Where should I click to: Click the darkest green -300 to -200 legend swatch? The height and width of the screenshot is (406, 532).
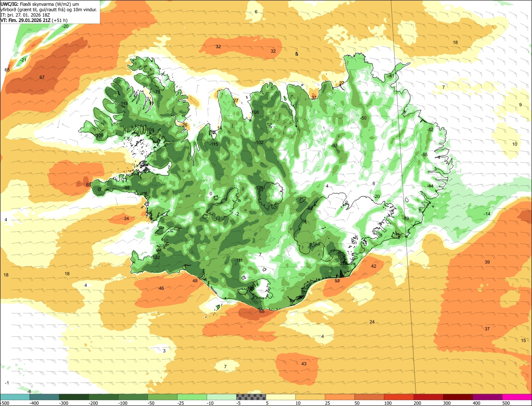point(74,397)
